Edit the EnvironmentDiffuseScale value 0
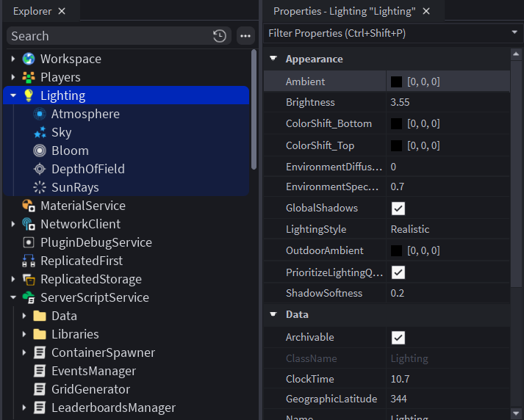The height and width of the screenshot is (420, 524). [x=448, y=167]
